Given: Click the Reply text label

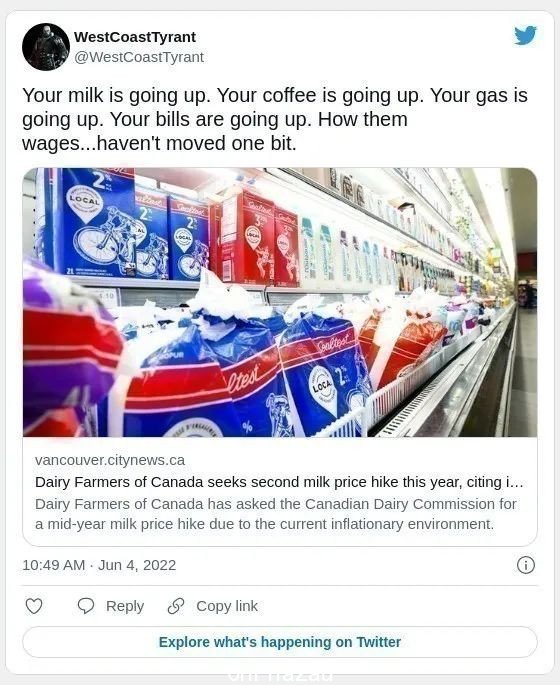Looking at the screenshot, I should (x=125, y=606).
